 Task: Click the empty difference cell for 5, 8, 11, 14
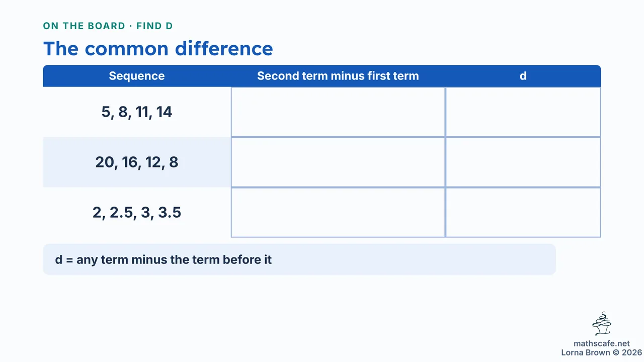pos(338,112)
